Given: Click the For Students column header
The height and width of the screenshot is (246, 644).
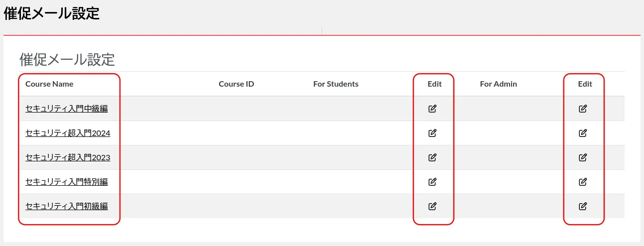Looking at the screenshot, I should [335, 84].
